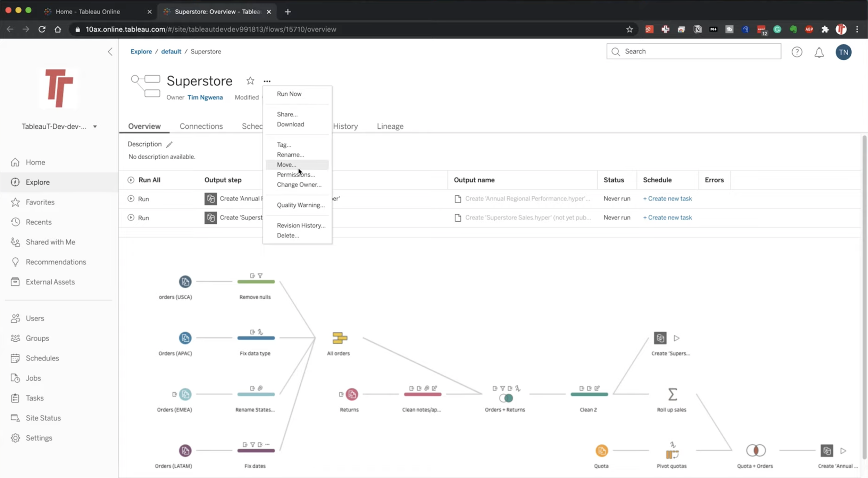
Task: Run the Create 'Annual... output with play arrow
Action: click(x=843, y=451)
